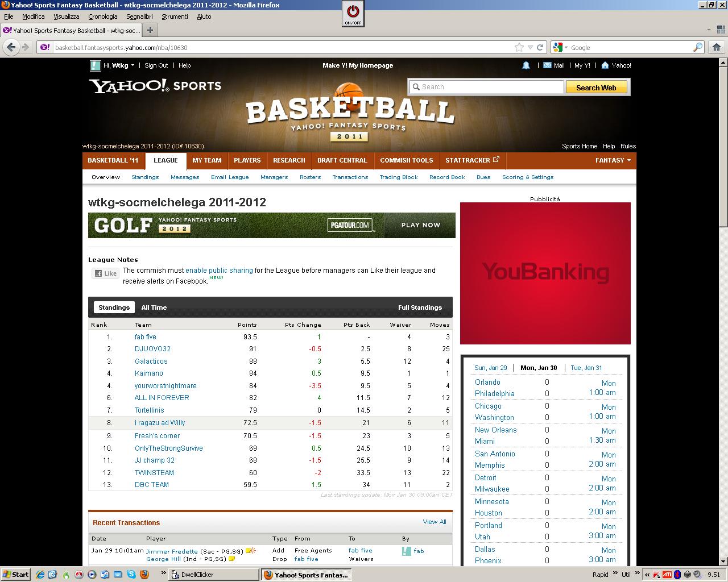
Task: Click the browser back arrow button
Action: [11, 48]
